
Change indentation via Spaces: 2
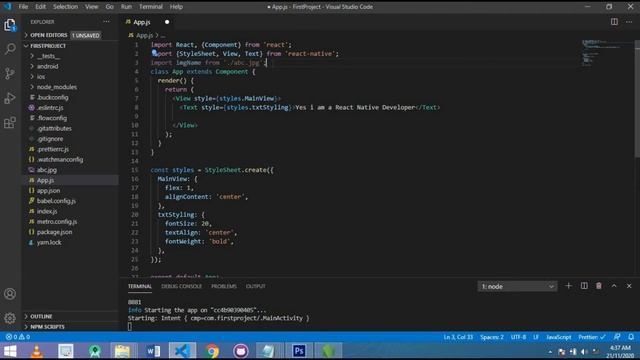pyautogui.click(x=491, y=337)
